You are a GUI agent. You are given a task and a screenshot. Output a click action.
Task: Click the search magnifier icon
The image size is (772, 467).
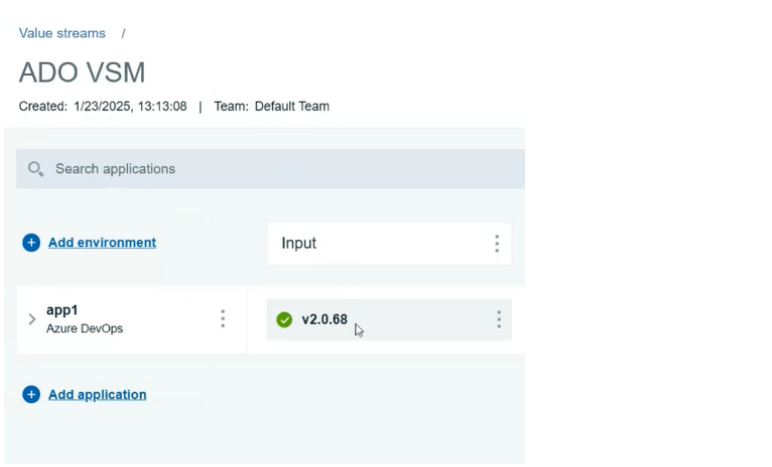(36, 169)
